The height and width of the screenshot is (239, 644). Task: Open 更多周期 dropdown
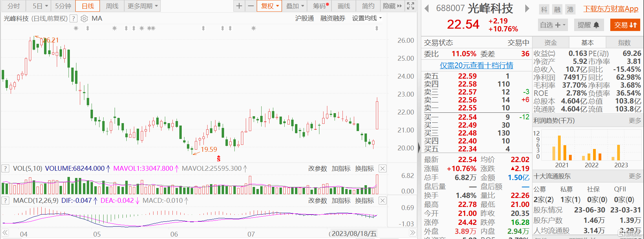coord(142,6)
